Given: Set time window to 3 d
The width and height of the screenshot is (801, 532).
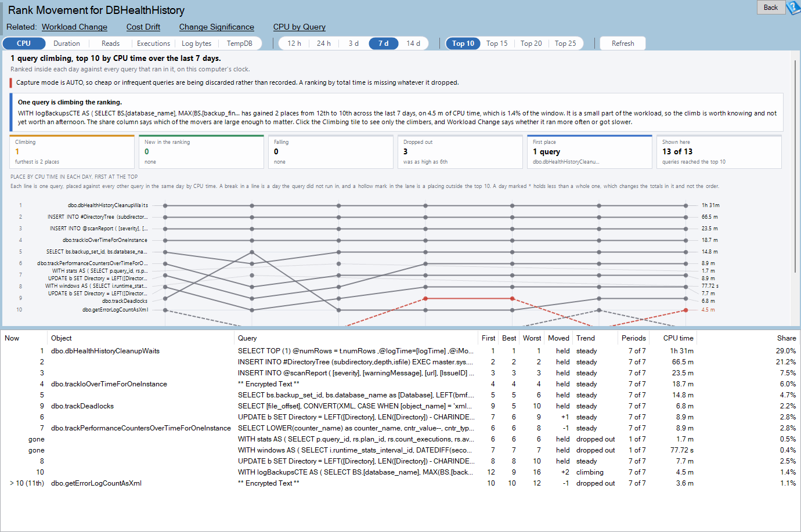Looking at the screenshot, I should coord(353,44).
